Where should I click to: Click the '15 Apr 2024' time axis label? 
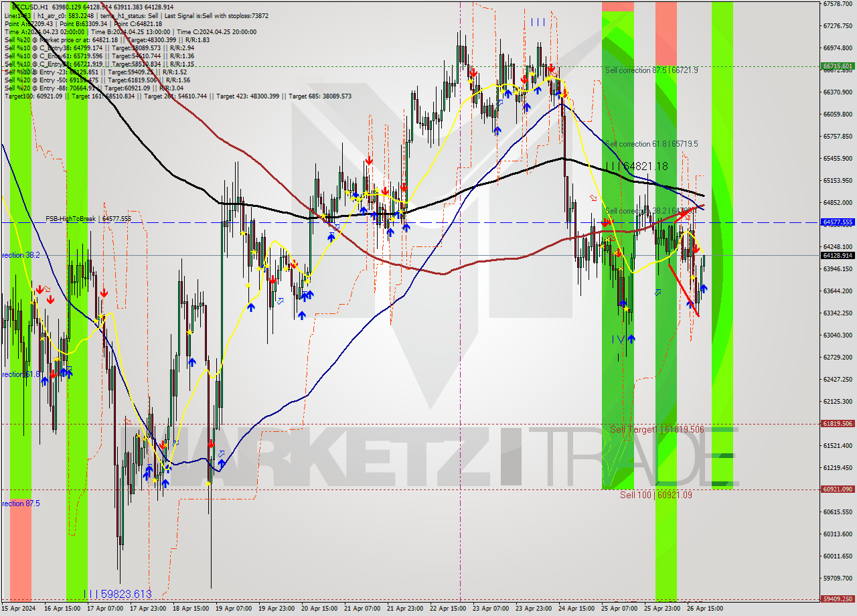pyautogui.click(x=19, y=609)
